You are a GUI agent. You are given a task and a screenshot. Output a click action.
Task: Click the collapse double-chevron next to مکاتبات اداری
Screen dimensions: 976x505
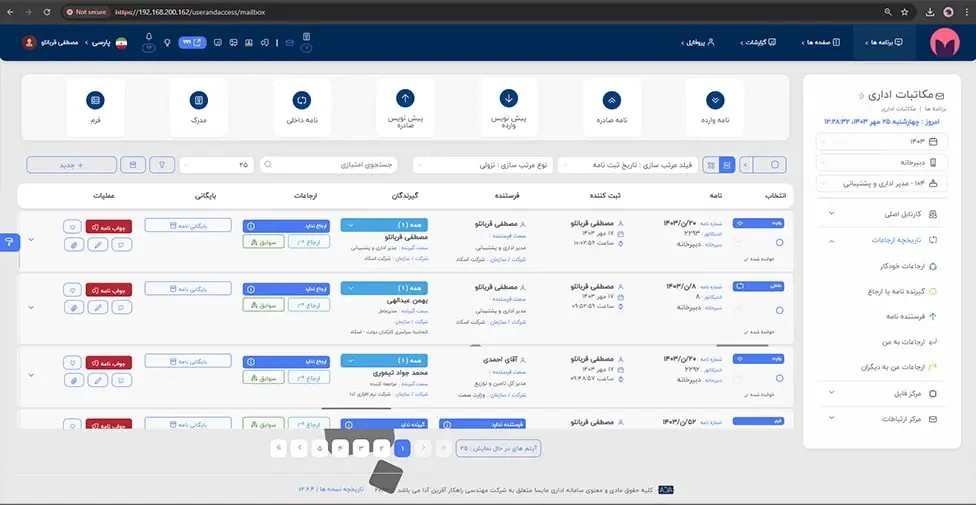coord(861,95)
